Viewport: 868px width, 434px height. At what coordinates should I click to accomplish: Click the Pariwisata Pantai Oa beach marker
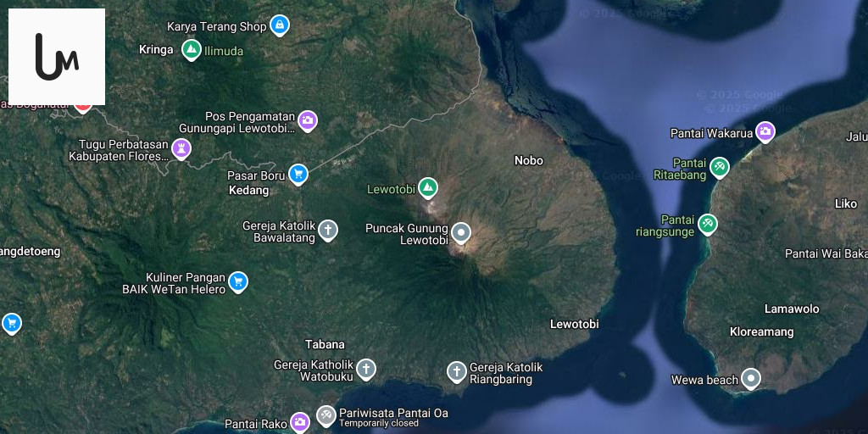(325, 415)
